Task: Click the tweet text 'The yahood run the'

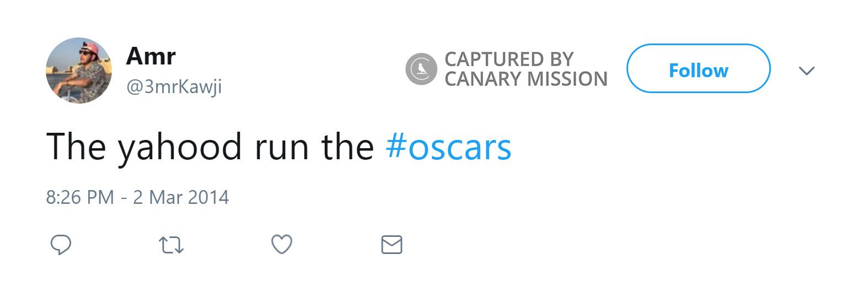Action: 210,147
